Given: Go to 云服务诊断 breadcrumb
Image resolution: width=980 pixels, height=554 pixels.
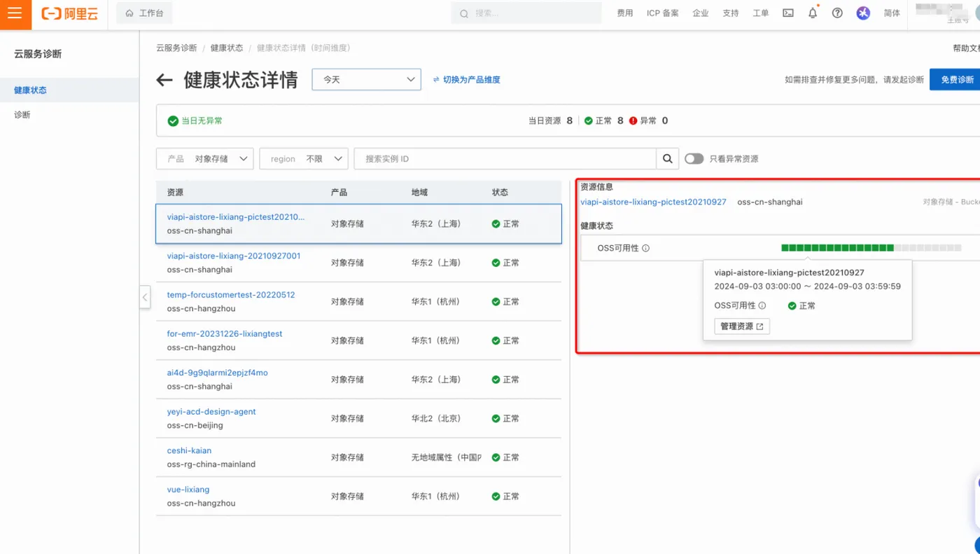Looking at the screenshot, I should [x=176, y=48].
